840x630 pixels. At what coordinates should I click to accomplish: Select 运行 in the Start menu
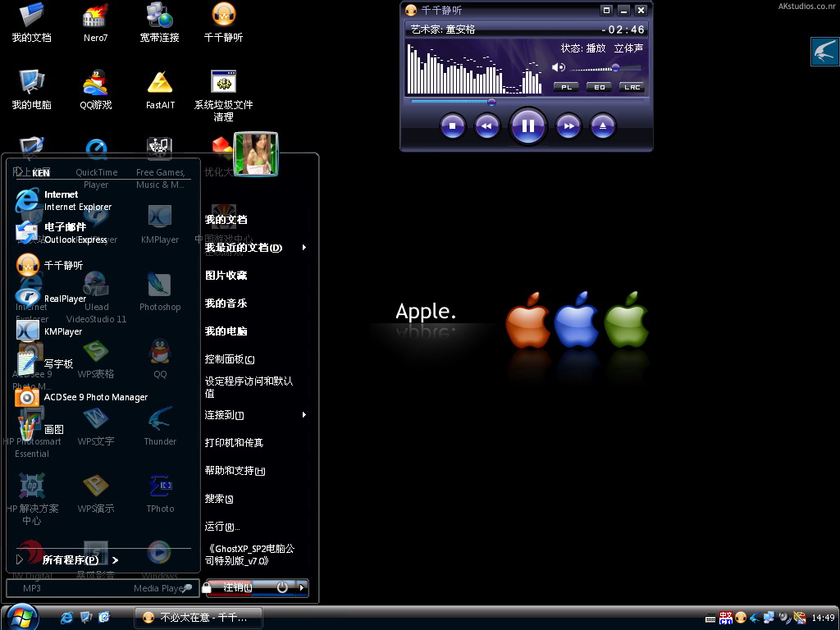point(222,527)
